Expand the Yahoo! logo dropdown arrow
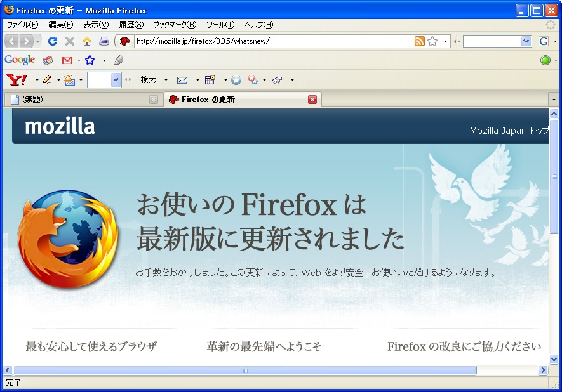 [x=37, y=80]
